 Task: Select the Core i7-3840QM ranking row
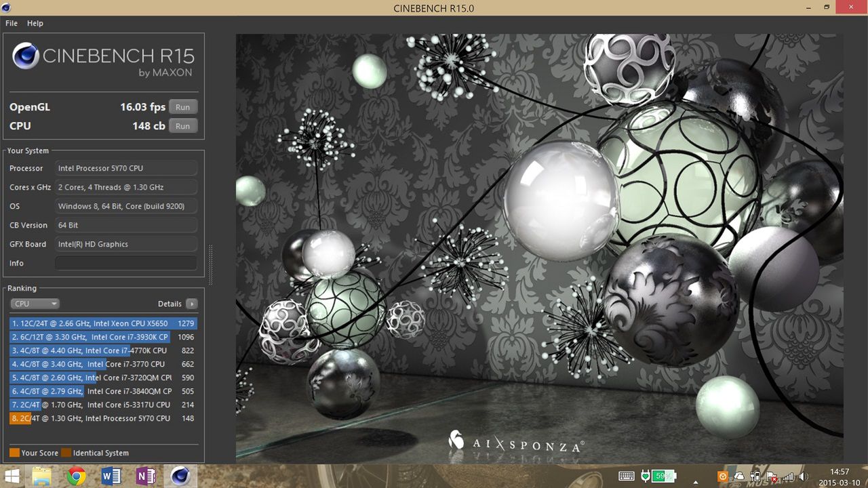tap(103, 391)
